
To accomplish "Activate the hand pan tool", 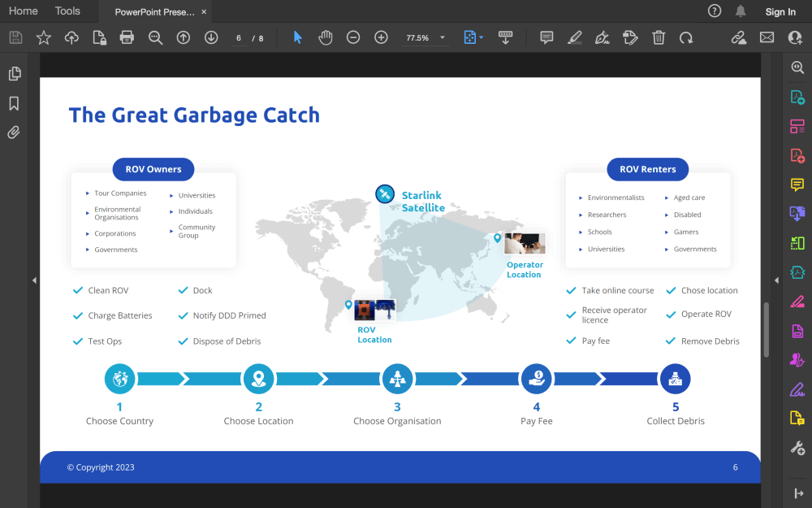I will click(326, 37).
